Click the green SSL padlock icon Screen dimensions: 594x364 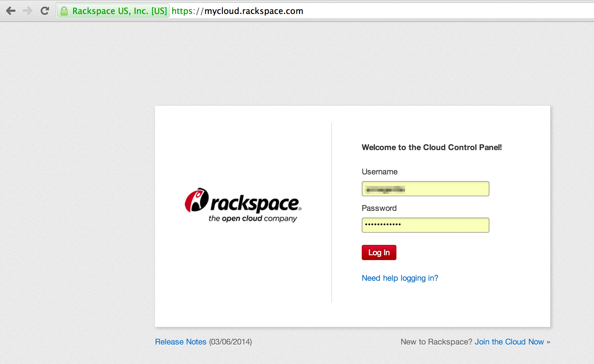(x=64, y=11)
